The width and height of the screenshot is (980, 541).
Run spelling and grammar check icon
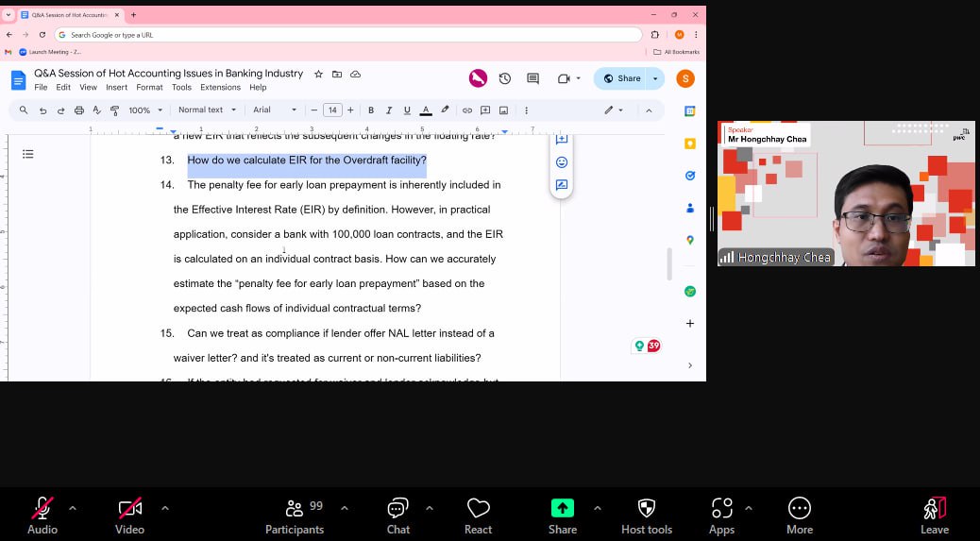tap(97, 110)
